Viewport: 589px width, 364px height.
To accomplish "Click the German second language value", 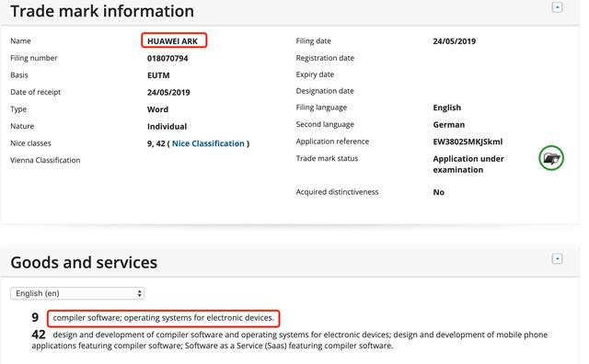I will 448,125.
